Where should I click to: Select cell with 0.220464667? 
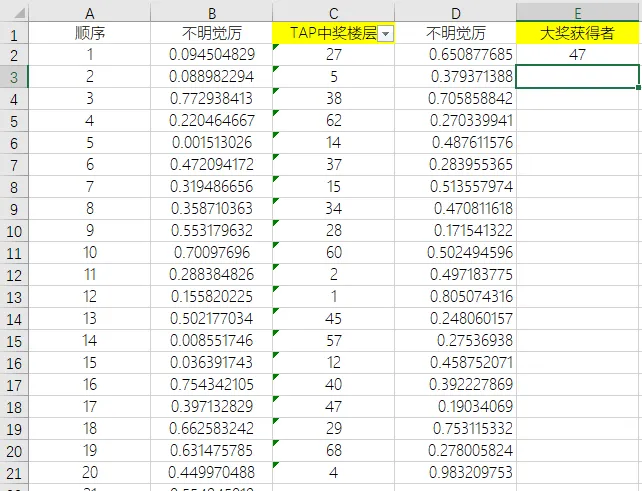coord(212,120)
